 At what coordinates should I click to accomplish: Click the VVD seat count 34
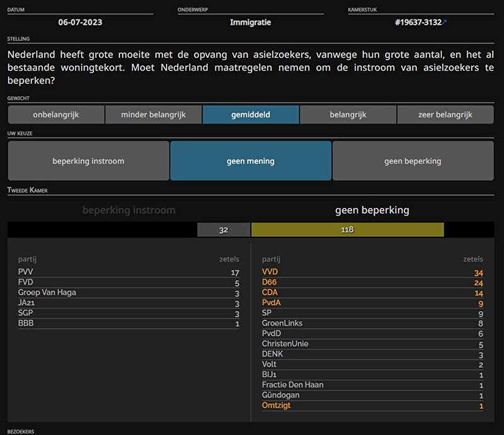478,273
